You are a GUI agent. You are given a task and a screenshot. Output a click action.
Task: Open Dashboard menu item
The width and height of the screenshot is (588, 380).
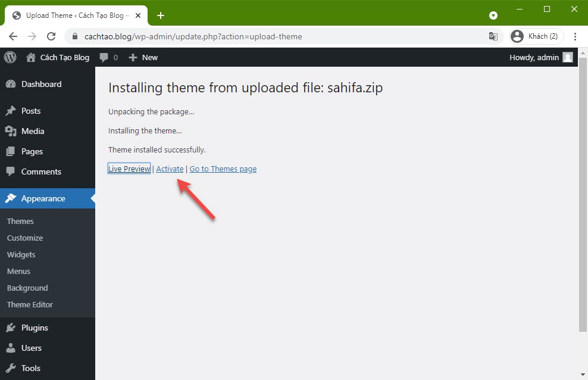pos(48,84)
